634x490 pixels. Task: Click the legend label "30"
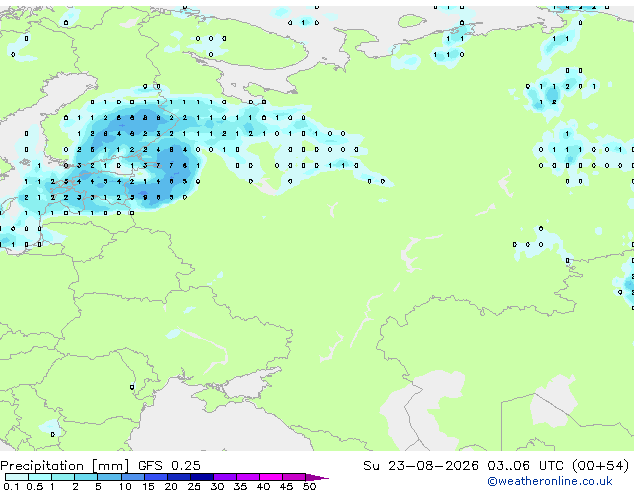pyautogui.click(x=217, y=486)
